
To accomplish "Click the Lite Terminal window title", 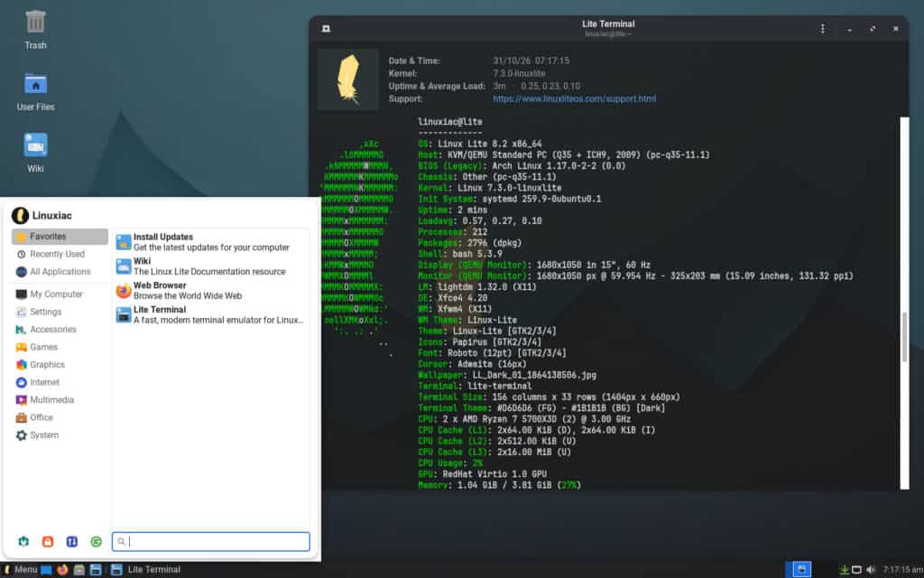I will (x=608, y=24).
